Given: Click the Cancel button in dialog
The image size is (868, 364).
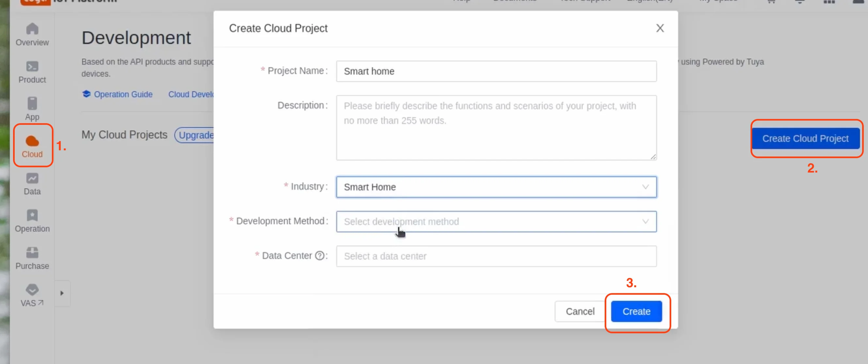Looking at the screenshot, I should [580, 311].
